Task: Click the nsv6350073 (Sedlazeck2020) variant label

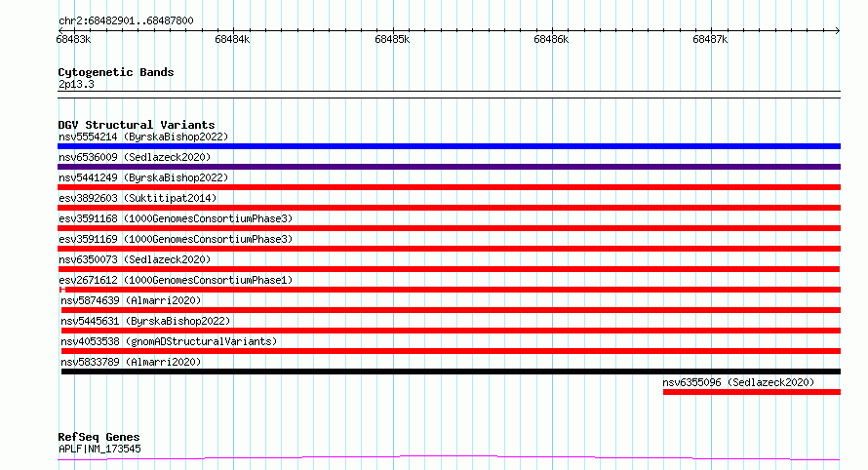Action: pos(135,259)
